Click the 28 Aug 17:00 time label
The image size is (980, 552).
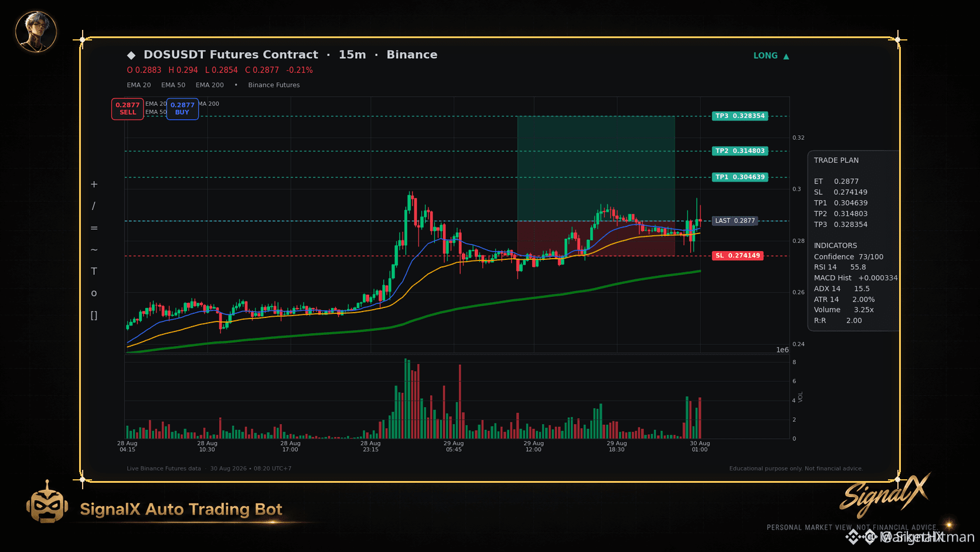pyautogui.click(x=290, y=446)
